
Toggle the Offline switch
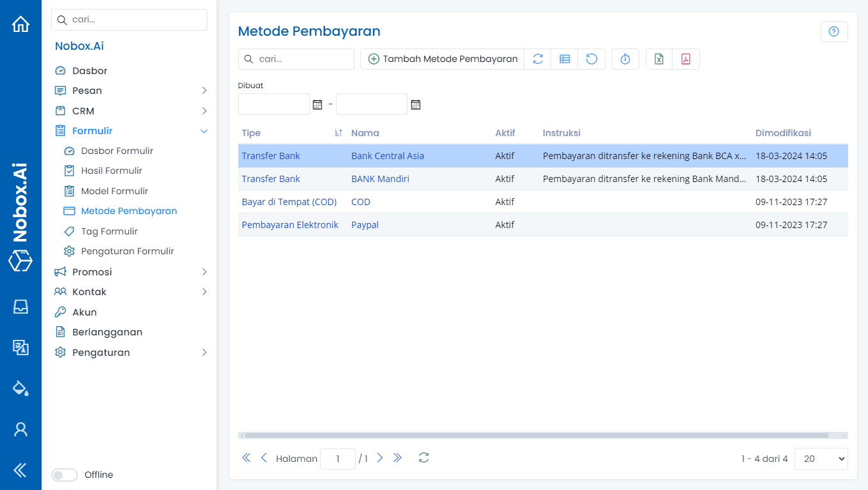click(64, 475)
